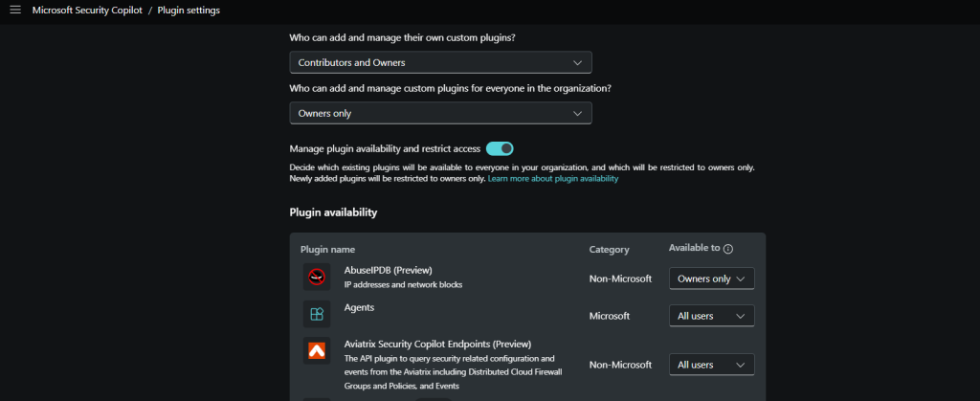
Task: Click the Available to column header
Action: click(x=695, y=248)
